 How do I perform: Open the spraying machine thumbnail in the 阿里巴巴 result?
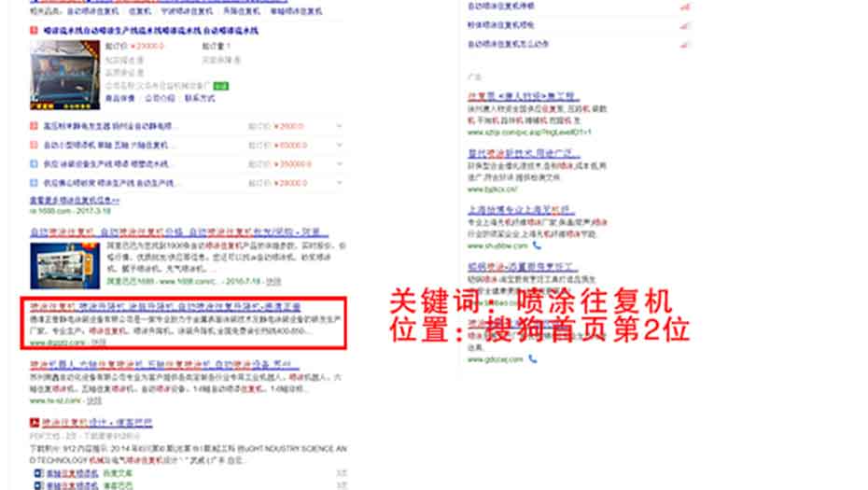coord(58,263)
